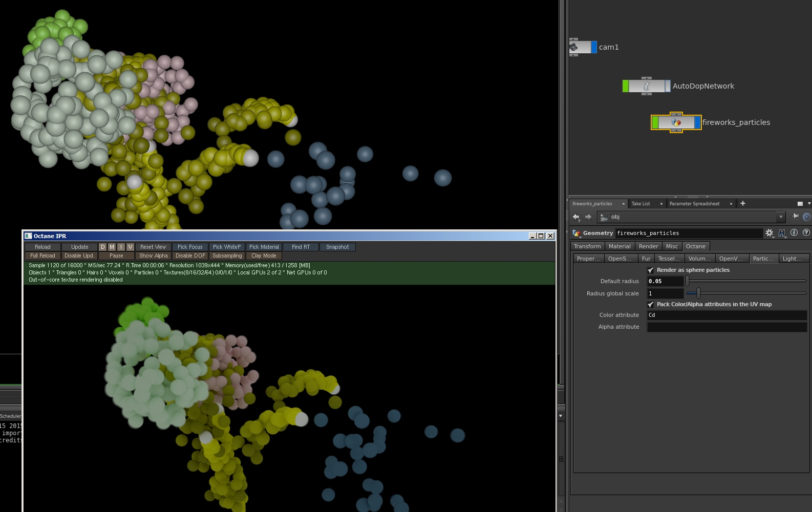Toggle green flag on AutoDopNetwork node
Viewport: 812px width, 512px height.
point(626,86)
